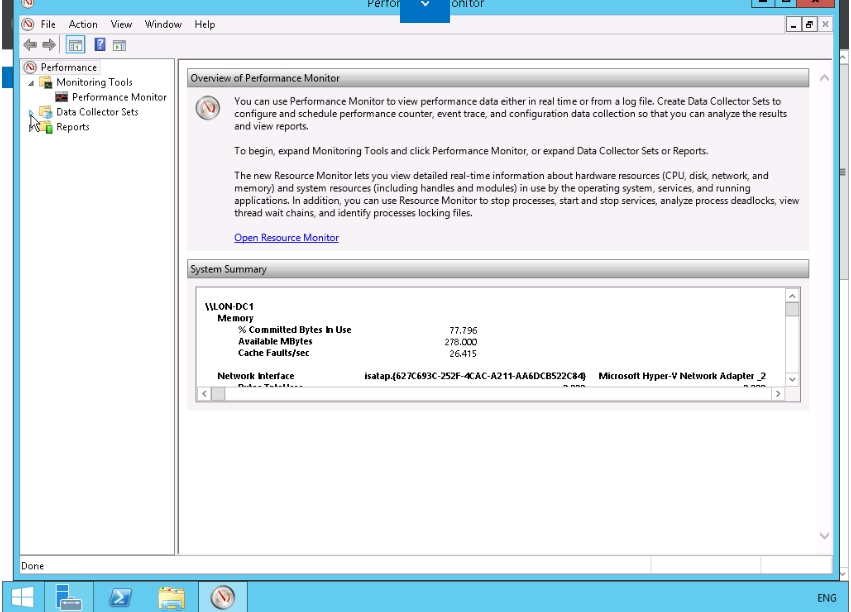Viewport: 851px width, 612px height.
Task: Restore down the inner MMC console window
Action: pos(809,24)
